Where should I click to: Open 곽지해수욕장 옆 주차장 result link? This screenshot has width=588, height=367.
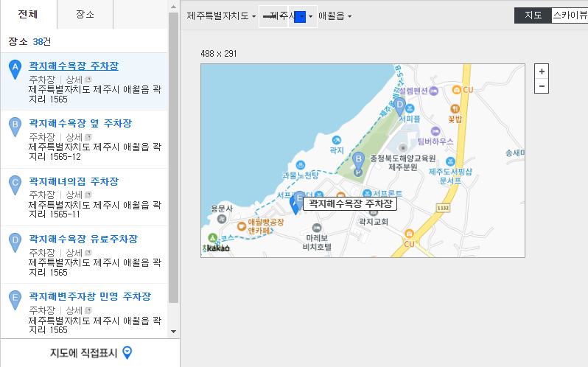(x=80, y=123)
